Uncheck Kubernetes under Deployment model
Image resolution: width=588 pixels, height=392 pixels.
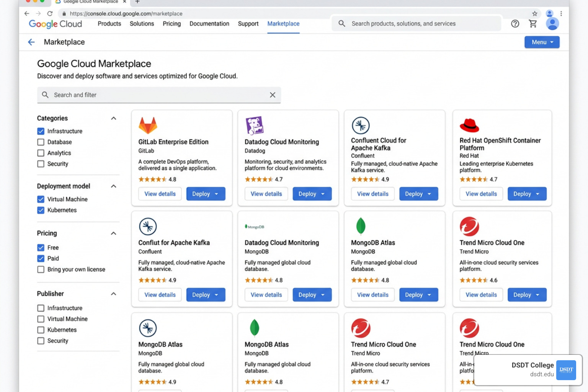[41, 210]
